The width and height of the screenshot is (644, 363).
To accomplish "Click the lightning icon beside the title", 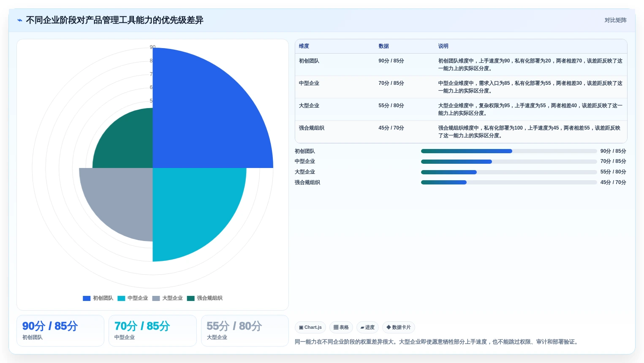I will pyautogui.click(x=20, y=20).
